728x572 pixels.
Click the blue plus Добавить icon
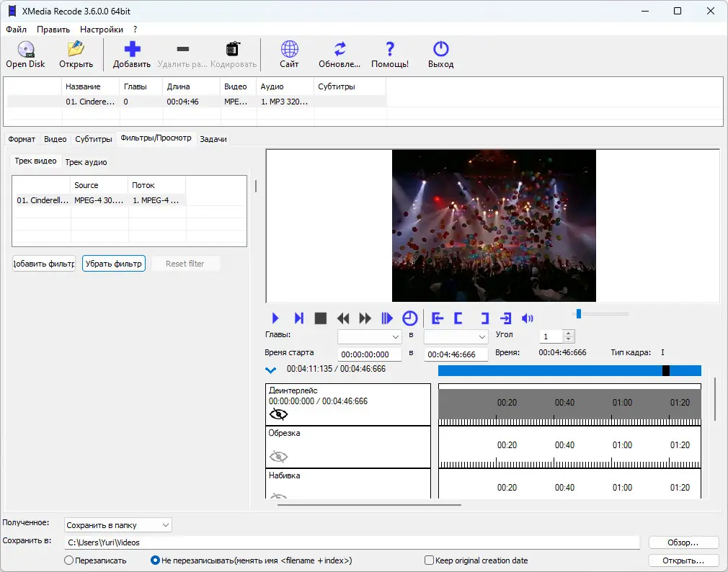coord(132,50)
